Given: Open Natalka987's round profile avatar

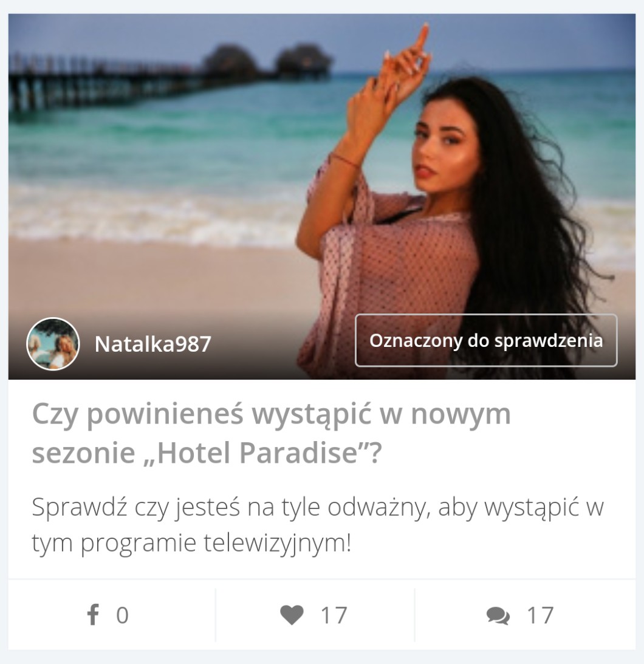Looking at the screenshot, I should (x=53, y=344).
